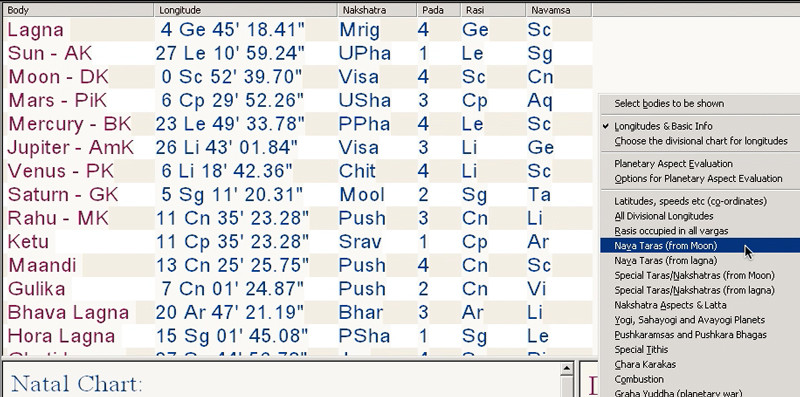Select the 'Mercury - BK' row
800x397 pixels.
[x=298, y=123]
